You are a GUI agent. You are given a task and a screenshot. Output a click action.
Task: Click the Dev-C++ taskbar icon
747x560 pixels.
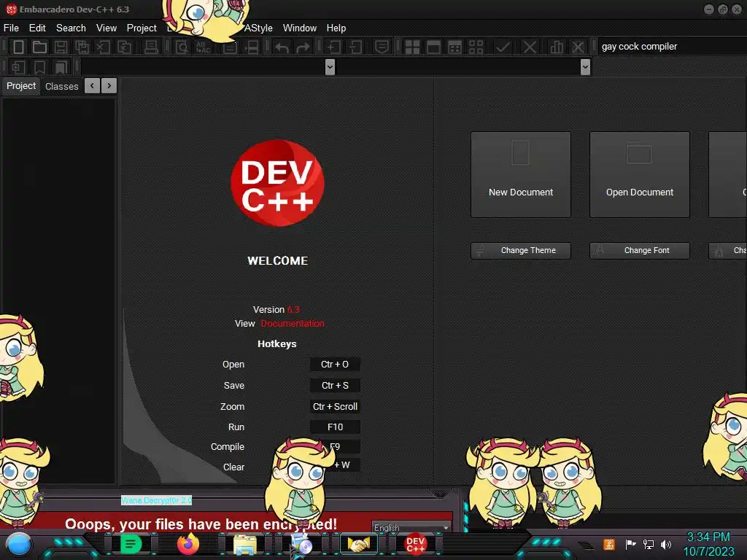[415, 544]
